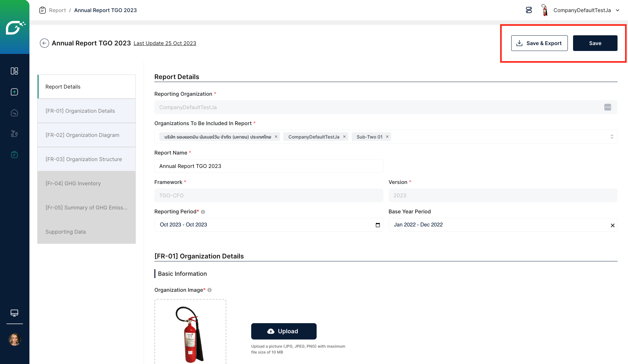The width and height of the screenshot is (628, 364).
Task: Click the back arrow beside report title
Action: click(44, 43)
